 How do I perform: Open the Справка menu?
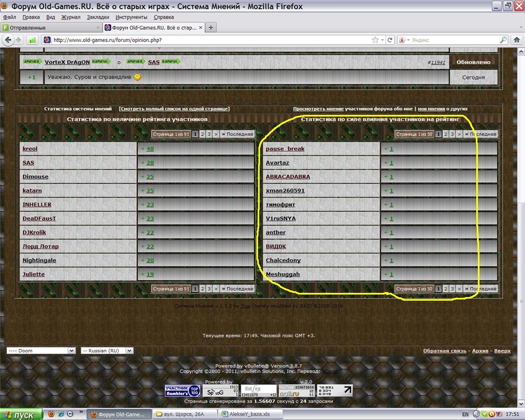[164, 17]
